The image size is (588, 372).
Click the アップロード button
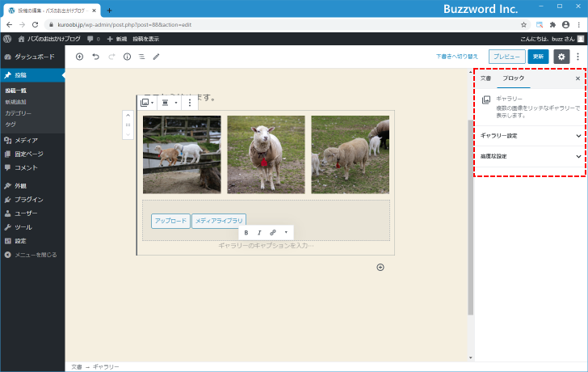point(170,221)
